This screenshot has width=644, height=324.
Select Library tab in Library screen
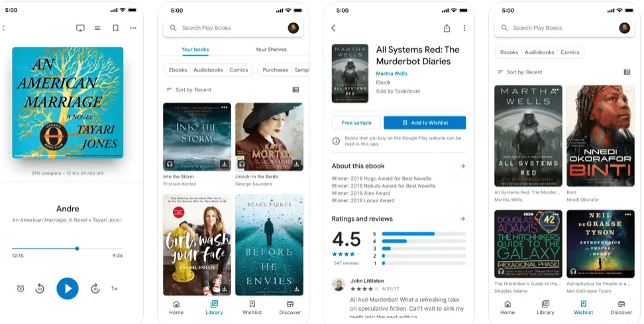[x=214, y=307]
